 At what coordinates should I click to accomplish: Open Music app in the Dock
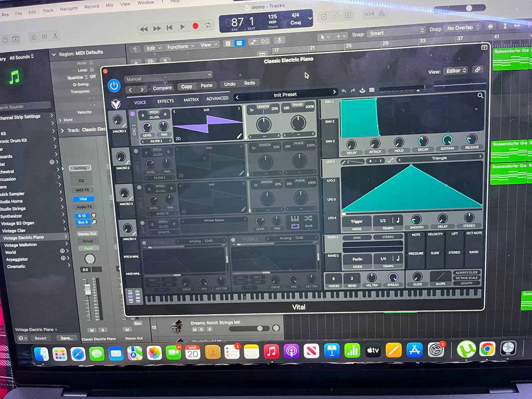click(x=271, y=352)
